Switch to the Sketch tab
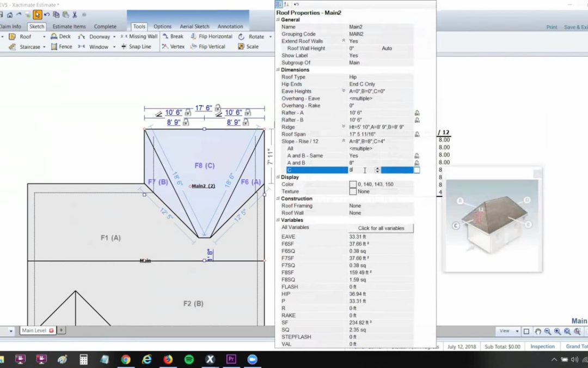588x368 pixels. click(x=37, y=27)
